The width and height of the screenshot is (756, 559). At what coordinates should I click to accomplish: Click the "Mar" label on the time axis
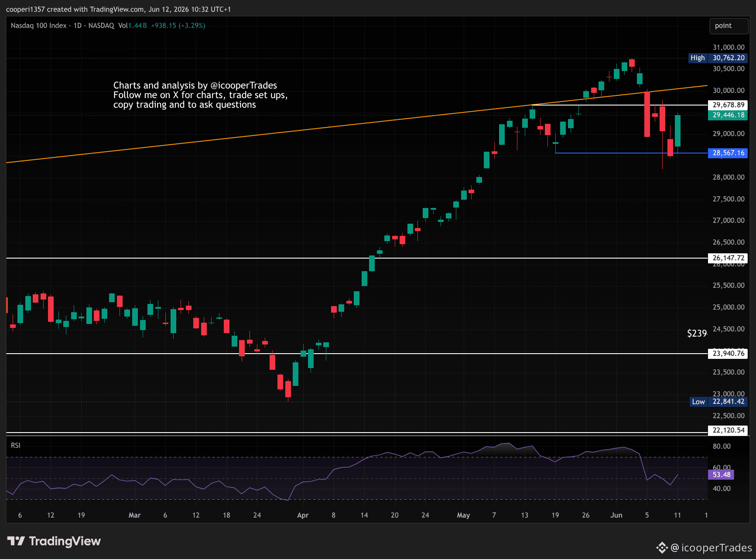[x=134, y=515]
